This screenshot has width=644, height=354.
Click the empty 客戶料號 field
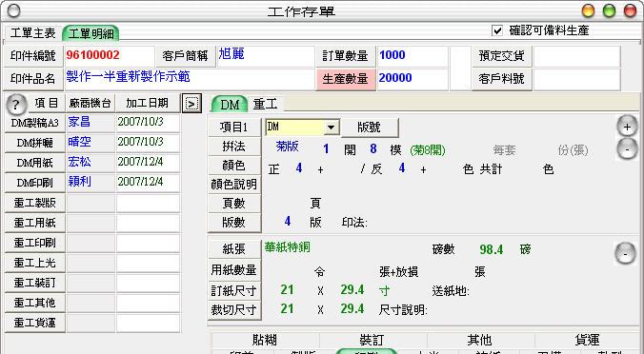pyautogui.click(x=576, y=79)
